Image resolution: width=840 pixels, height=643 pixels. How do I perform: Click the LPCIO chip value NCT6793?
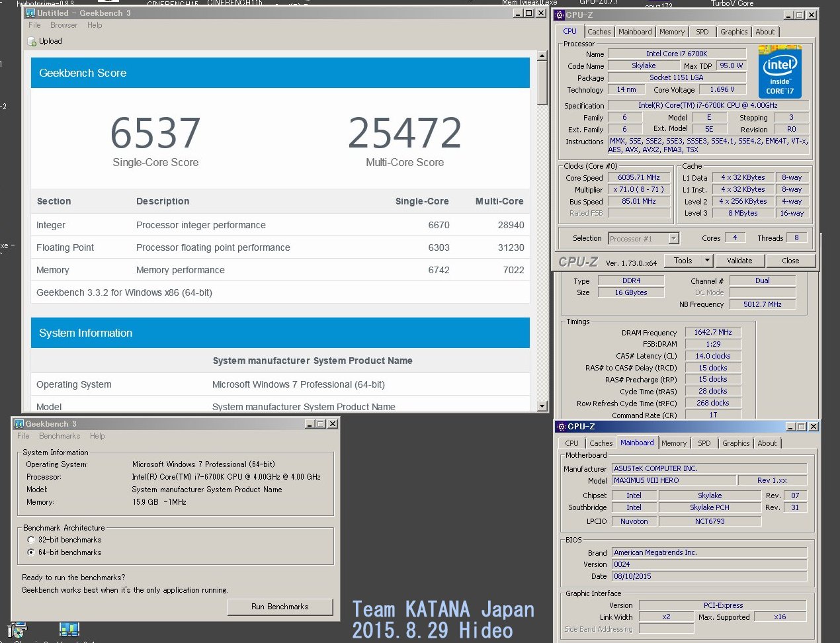tap(710, 521)
